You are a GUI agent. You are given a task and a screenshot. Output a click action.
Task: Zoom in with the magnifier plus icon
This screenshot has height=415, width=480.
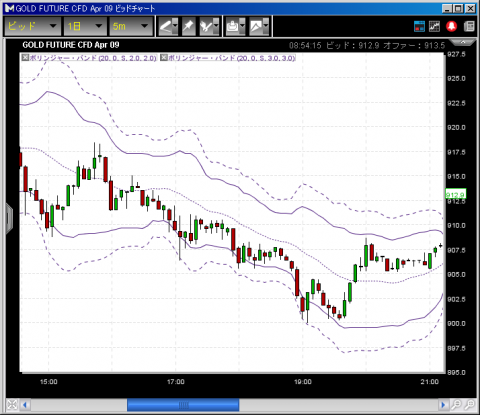pyautogui.click(x=456, y=405)
